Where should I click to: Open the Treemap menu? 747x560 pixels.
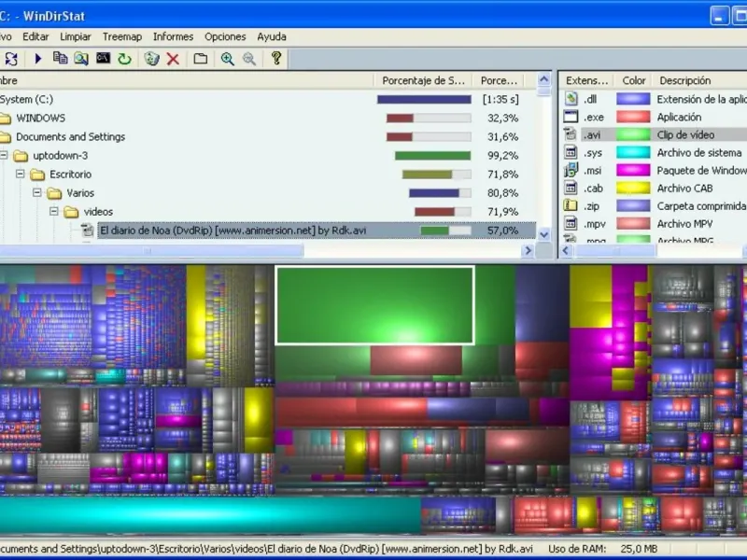pos(122,36)
